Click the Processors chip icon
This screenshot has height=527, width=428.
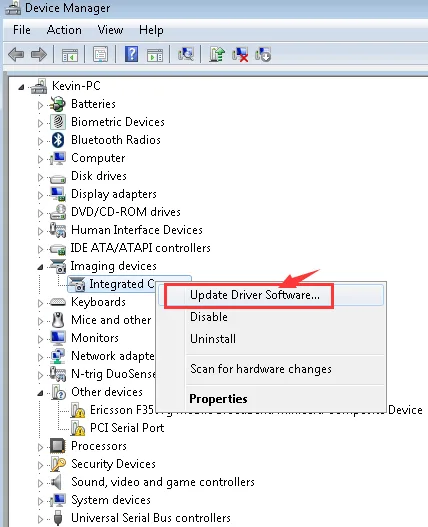[x=57, y=446]
